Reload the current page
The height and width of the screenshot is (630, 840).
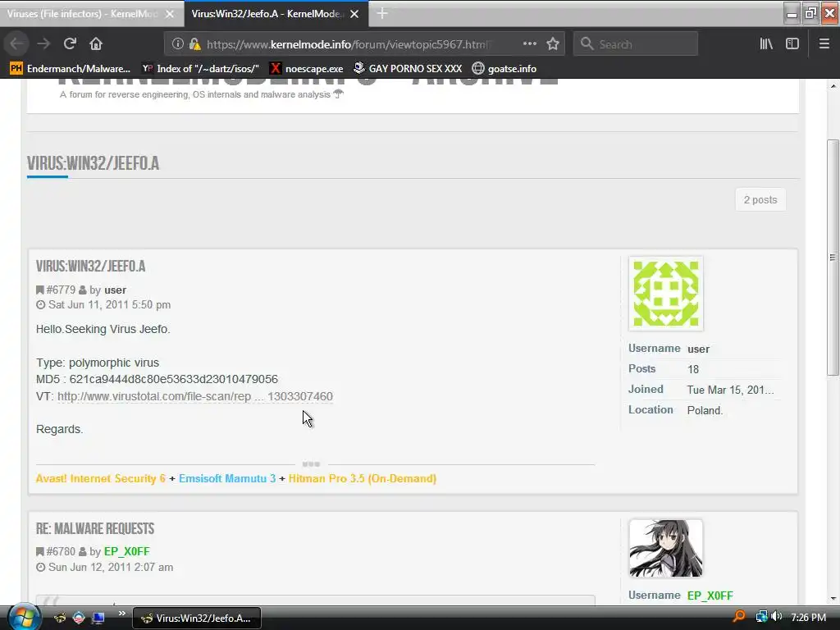70,44
